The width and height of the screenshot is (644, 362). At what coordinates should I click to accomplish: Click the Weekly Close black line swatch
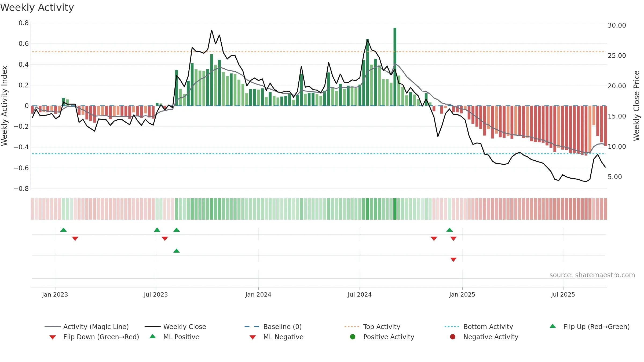pos(152,327)
